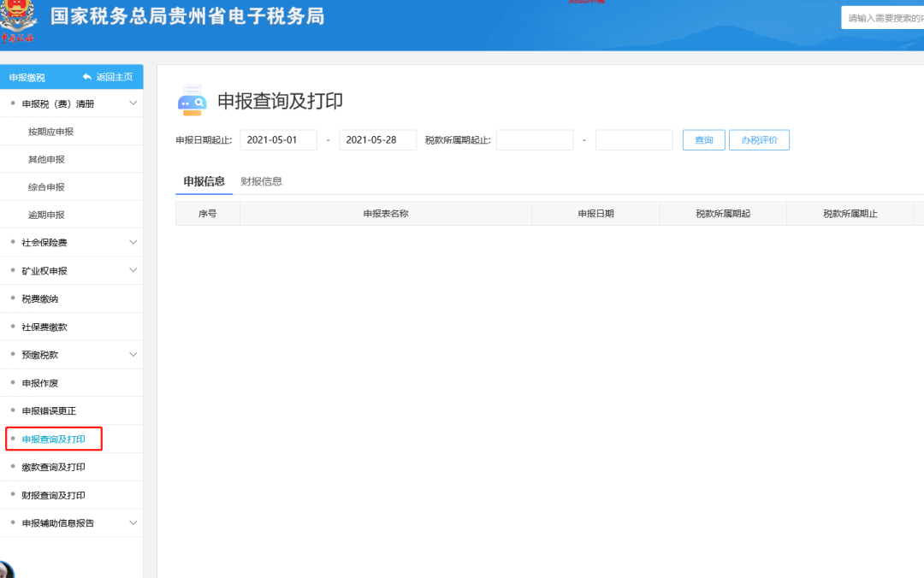Viewport: 924px width, 578px height.
Task: Click 预缴税款 menu label
Action: (x=40, y=355)
